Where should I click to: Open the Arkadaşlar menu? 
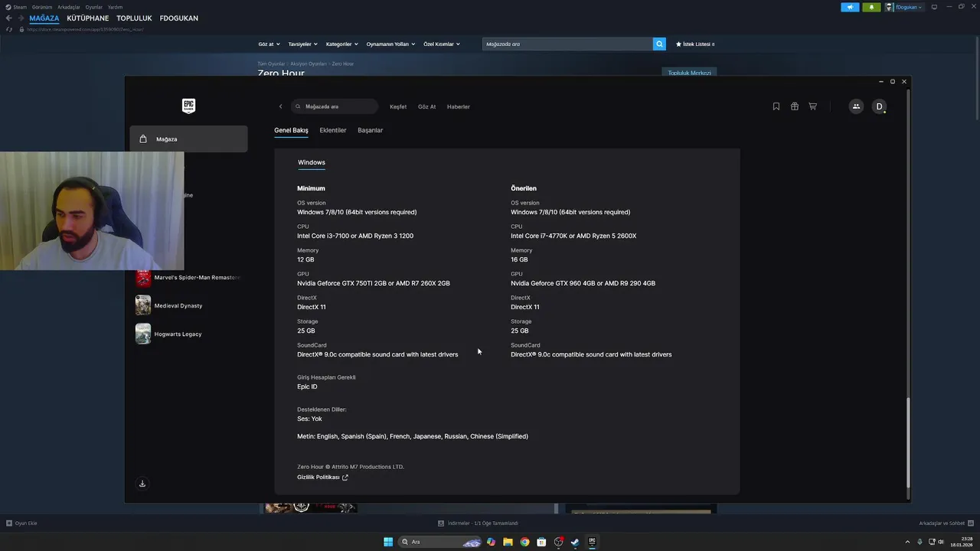(x=69, y=7)
